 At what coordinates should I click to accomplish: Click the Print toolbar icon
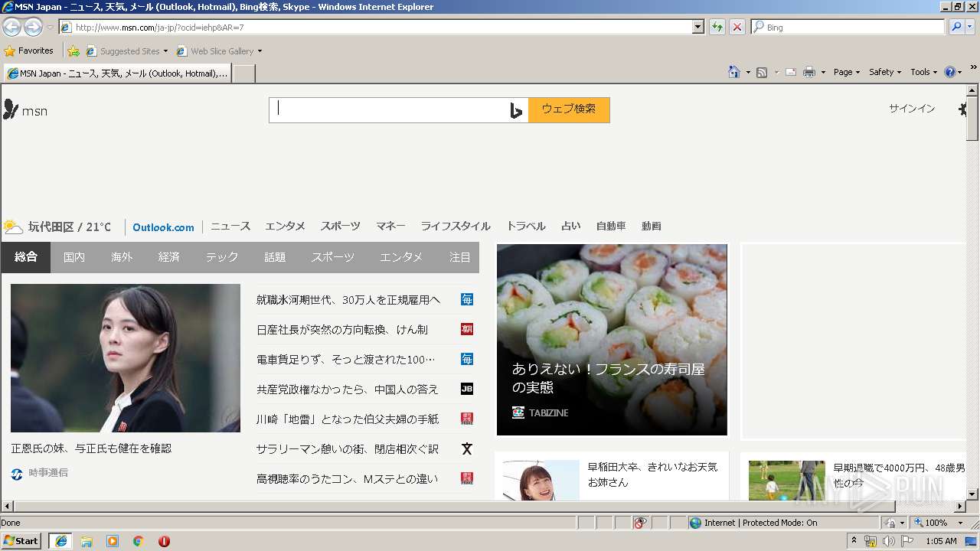click(x=809, y=72)
